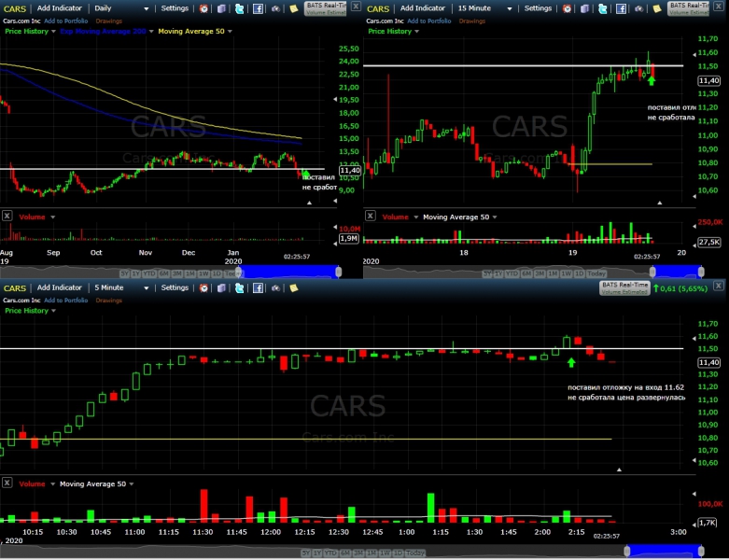The width and height of the screenshot is (729, 560).
Task: Remove Volume panel in 5 Minute chart
Action: (x=7, y=483)
